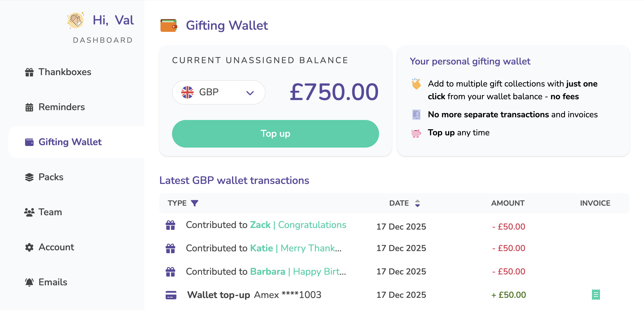The height and width of the screenshot is (310, 644).
Task: Click the credit card icon beside Wallet top-up
Action: 171,295
